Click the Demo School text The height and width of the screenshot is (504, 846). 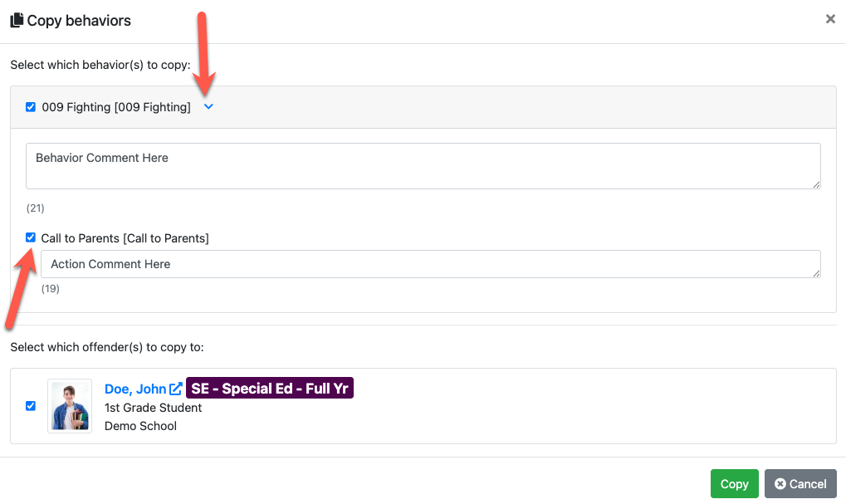140,426
